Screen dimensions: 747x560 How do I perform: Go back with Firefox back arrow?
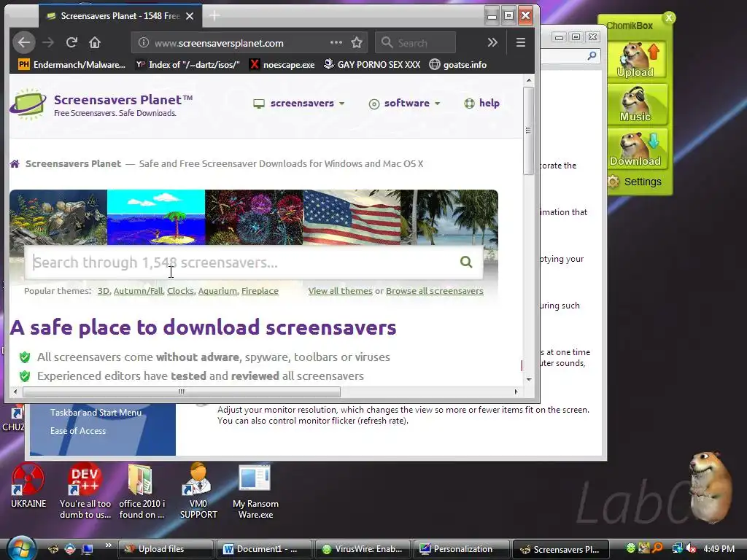click(24, 43)
